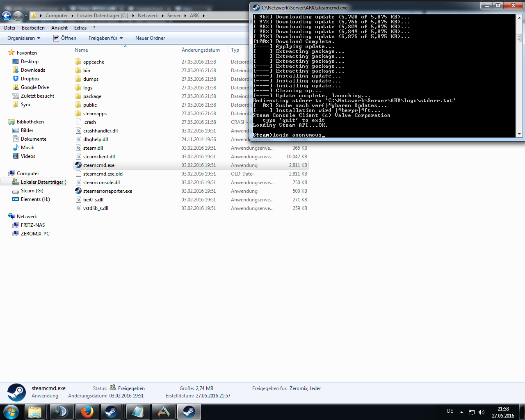Open the Extras menu
This screenshot has height=420, width=525.
pos(80,28)
